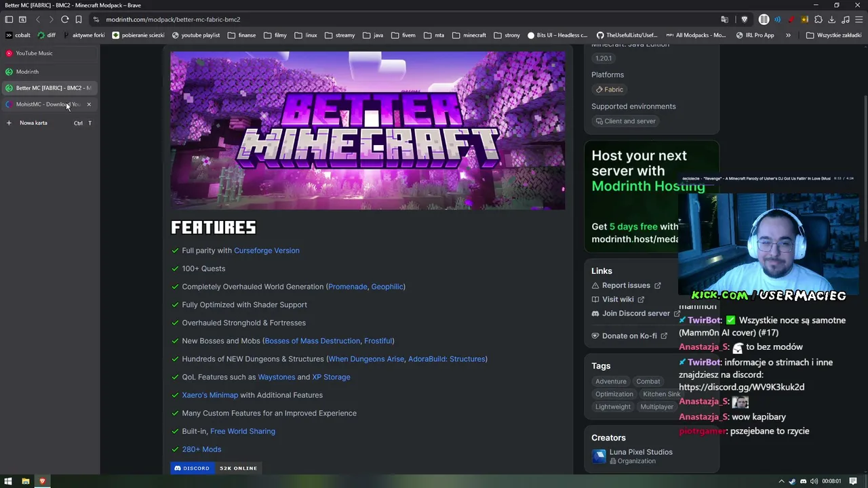This screenshot has width=868, height=488.
Task: Open Wszystkie zakładki bookmarks folder
Action: (x=833, y=35)
